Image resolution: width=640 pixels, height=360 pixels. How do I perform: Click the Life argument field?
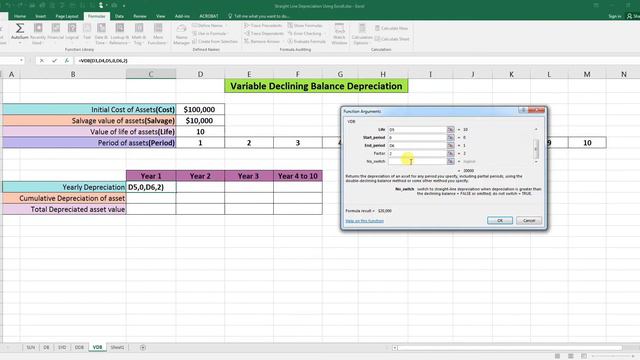tap(417, 129)
